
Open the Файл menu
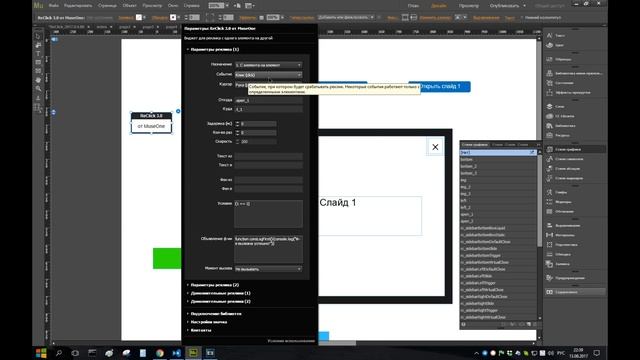[53, 6]
